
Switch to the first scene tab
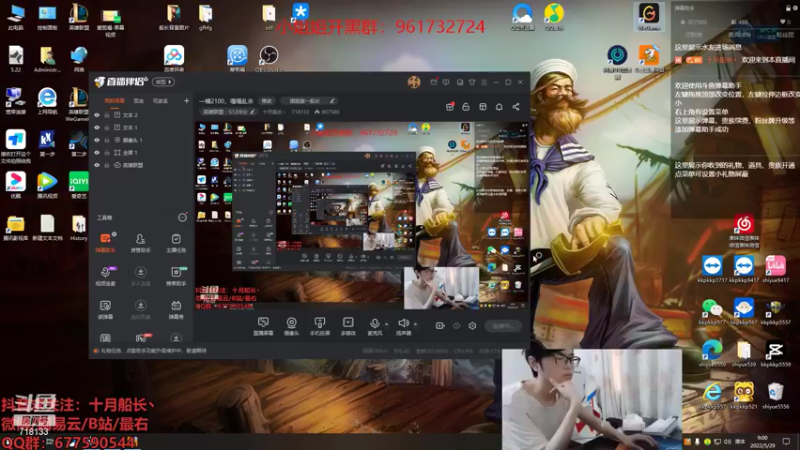[x=114, y=101]
